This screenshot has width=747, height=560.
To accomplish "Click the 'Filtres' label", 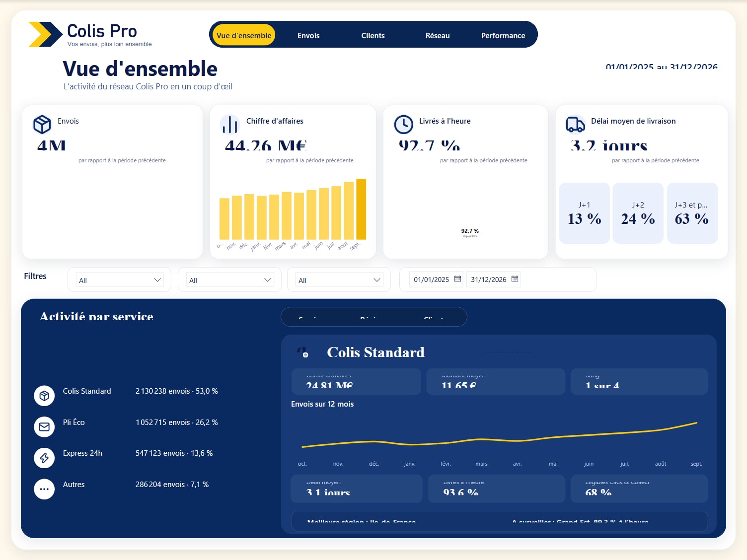I will coord(35,276).
